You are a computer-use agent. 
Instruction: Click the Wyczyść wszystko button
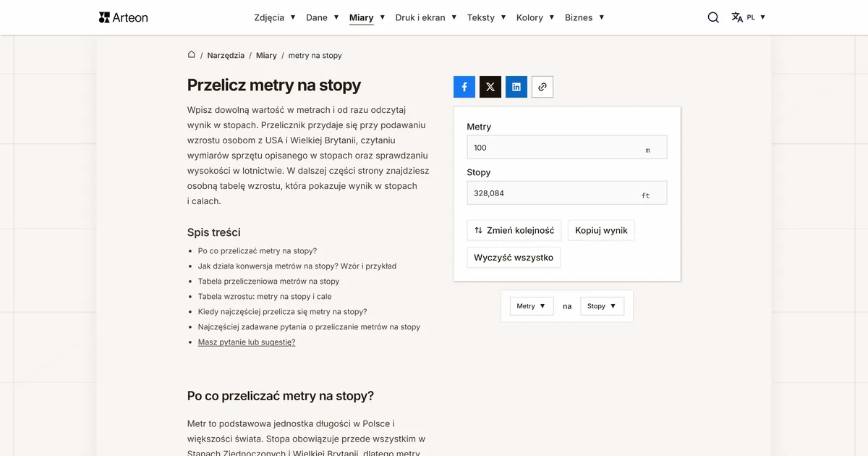click(514, 258)
